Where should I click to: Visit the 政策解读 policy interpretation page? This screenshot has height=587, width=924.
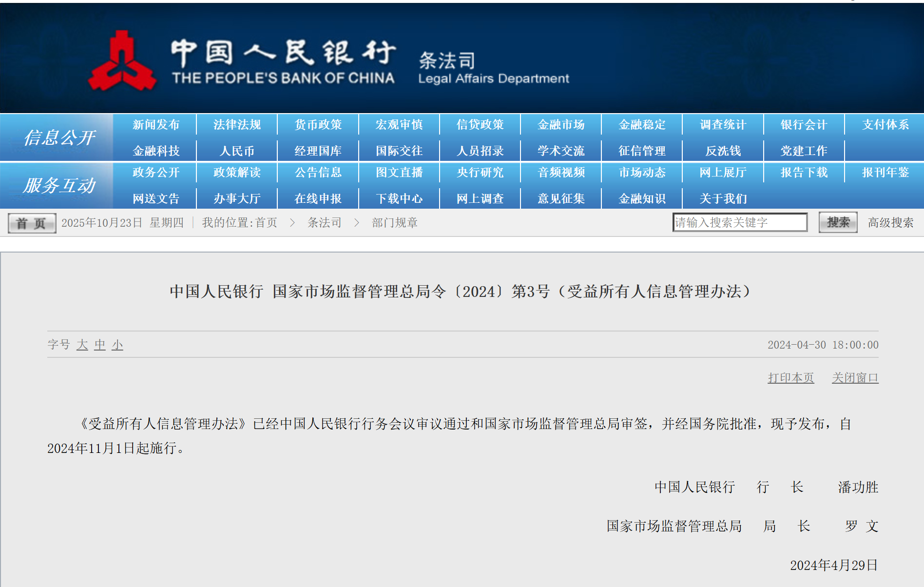tap(236, 173)
